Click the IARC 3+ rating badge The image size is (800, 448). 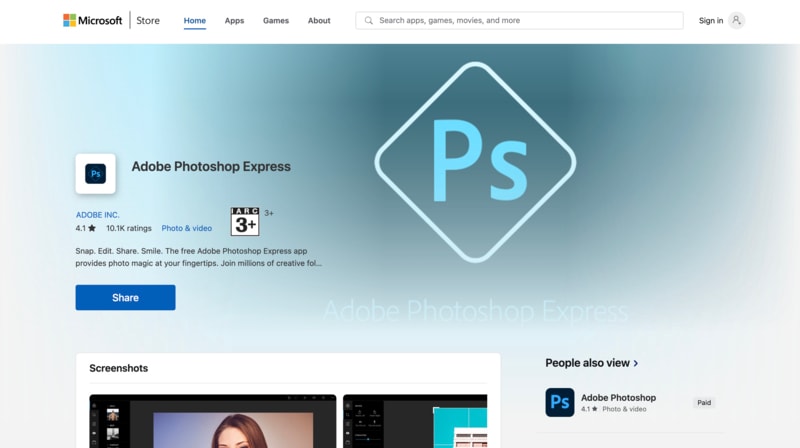pyautogui.click(x=245, y=221)
